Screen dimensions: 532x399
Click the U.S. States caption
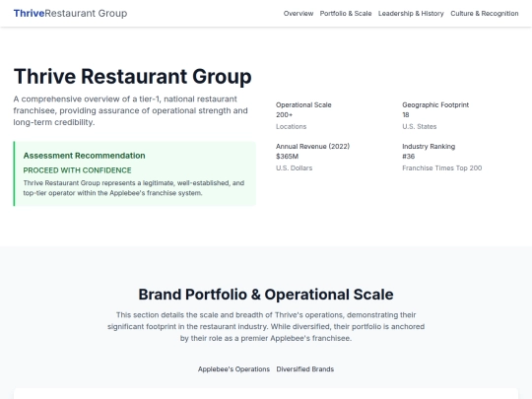tap(420, 126)
